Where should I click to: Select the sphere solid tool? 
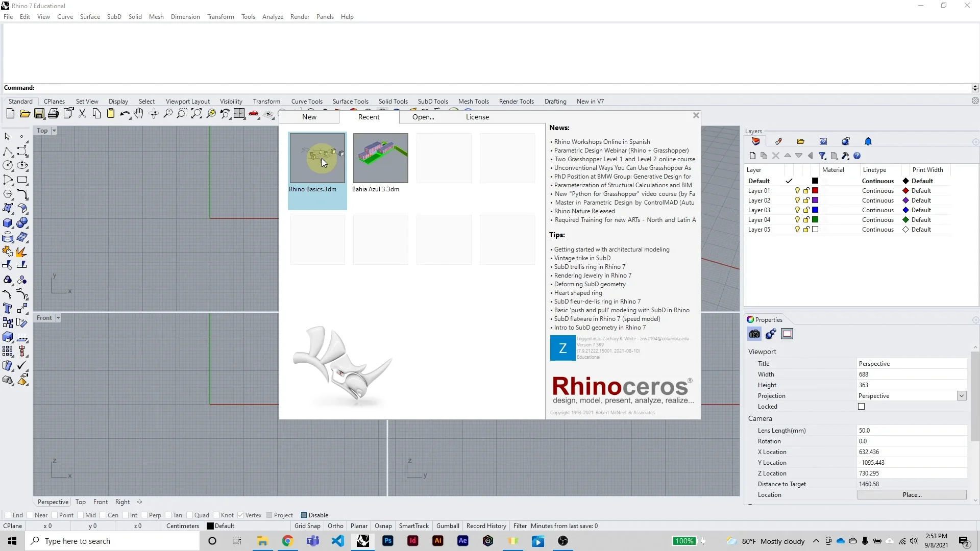(x=22, y=223)
